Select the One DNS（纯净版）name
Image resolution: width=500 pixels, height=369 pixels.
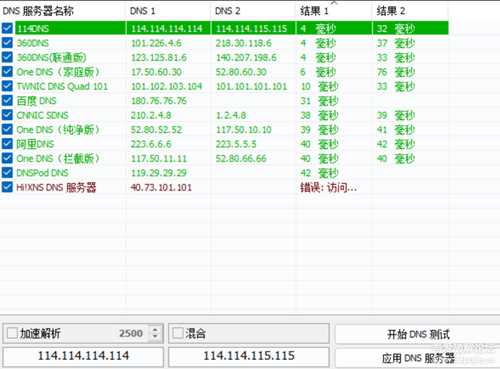click(x=58, y=130)
